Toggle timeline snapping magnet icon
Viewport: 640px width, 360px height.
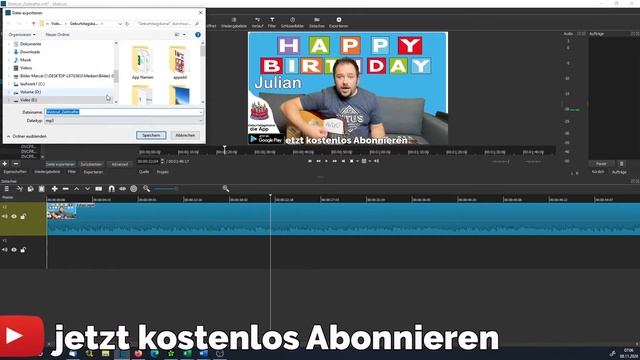(x=111, y=189)
